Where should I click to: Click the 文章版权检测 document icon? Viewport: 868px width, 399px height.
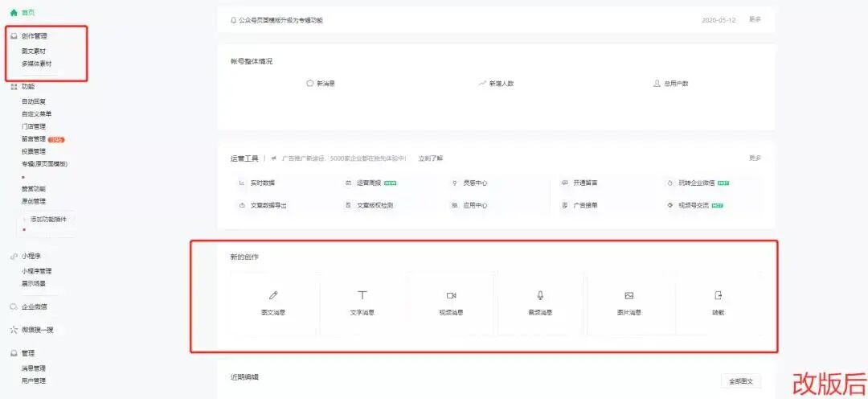pos(348,205)
